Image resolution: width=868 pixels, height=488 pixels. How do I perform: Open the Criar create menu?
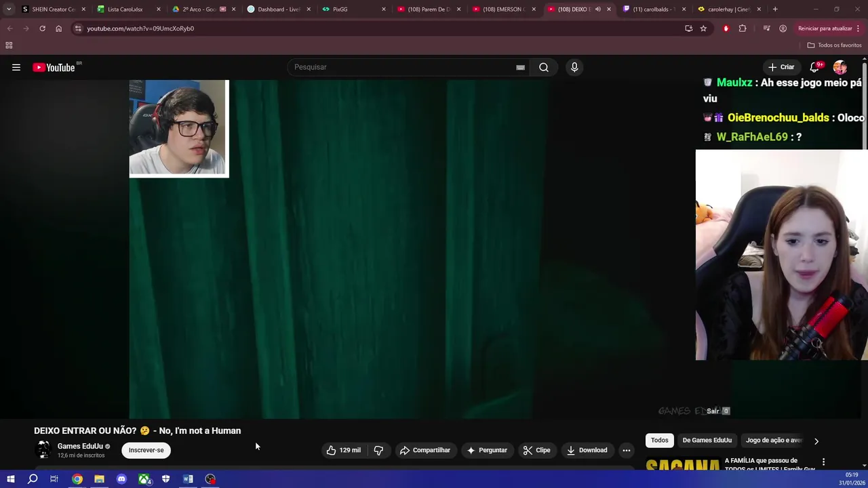point(781,67)
